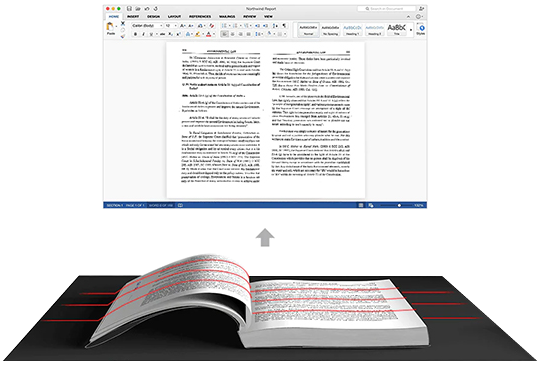Click the show paragraph marks icon
Image resolution: width=540 pixels, height=392 pixels.
[x=284, y=25]
